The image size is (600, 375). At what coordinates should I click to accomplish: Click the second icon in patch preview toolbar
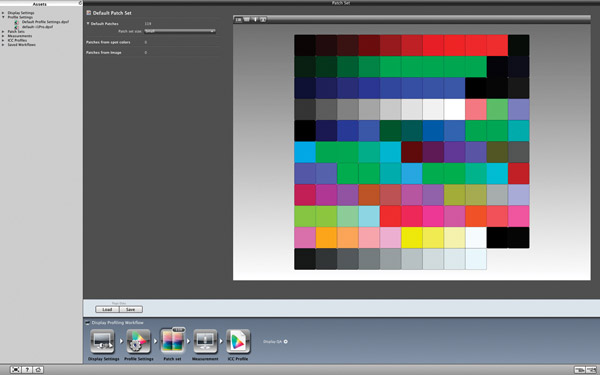coord(247,20)
